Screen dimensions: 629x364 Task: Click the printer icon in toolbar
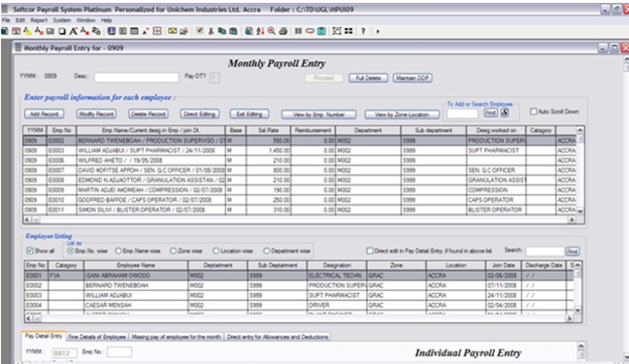click(283, 31)
